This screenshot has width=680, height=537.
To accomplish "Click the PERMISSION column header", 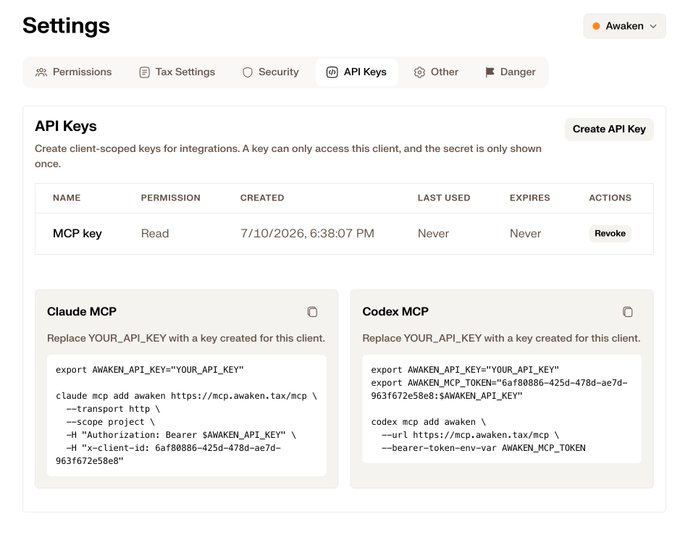I will pos(170,198).
